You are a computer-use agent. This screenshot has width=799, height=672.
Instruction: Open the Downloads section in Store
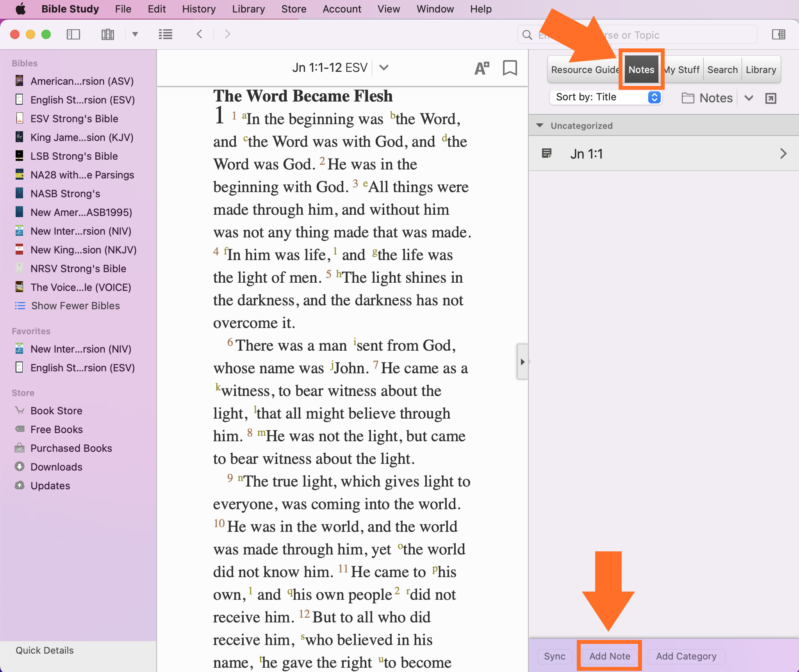point(56,467)
